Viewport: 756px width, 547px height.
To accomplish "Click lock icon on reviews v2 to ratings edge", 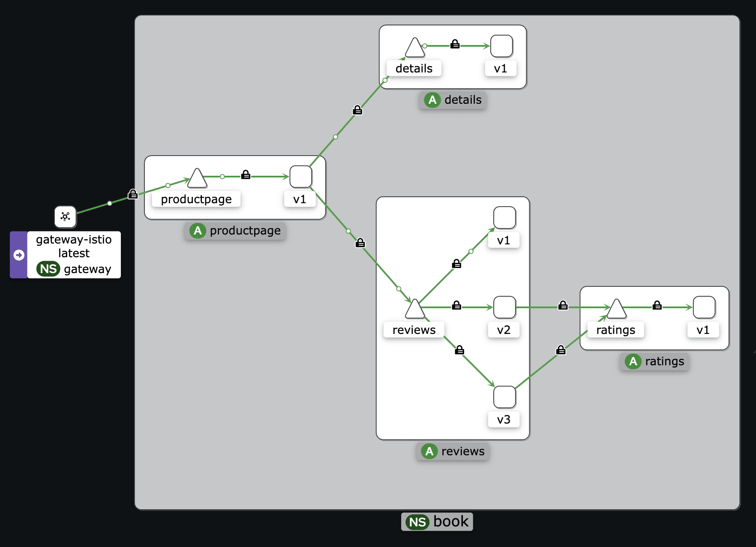I will point(563,305).
